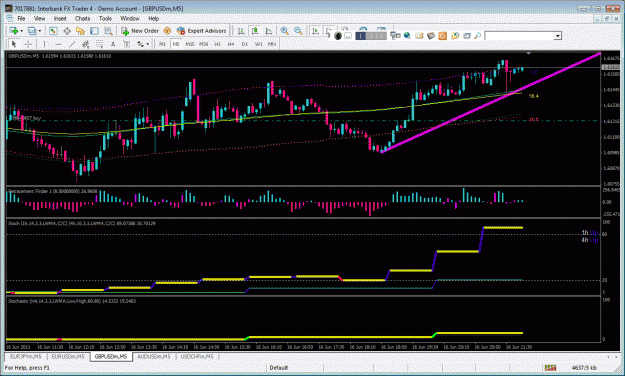625x376 pixels.
Task: Show the Navigator panel star-folder icon
Action: pyautogui.click(x=81, y=31)
